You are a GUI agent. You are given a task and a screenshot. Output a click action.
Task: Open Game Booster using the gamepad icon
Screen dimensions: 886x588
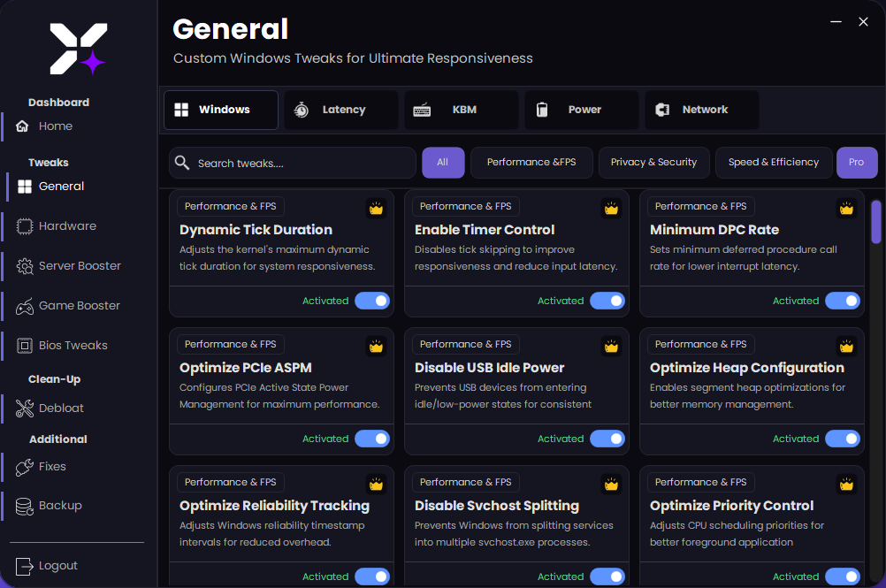[24, 305]
